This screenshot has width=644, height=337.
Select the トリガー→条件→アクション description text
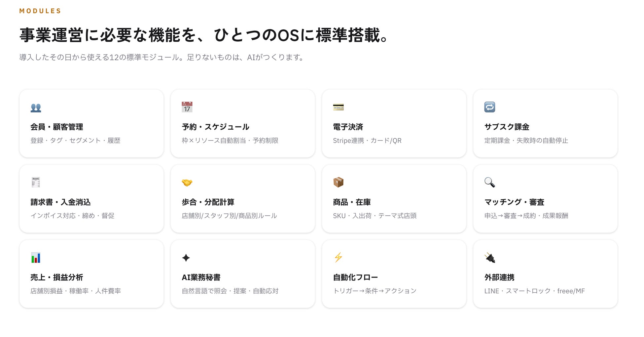(375, 291)
